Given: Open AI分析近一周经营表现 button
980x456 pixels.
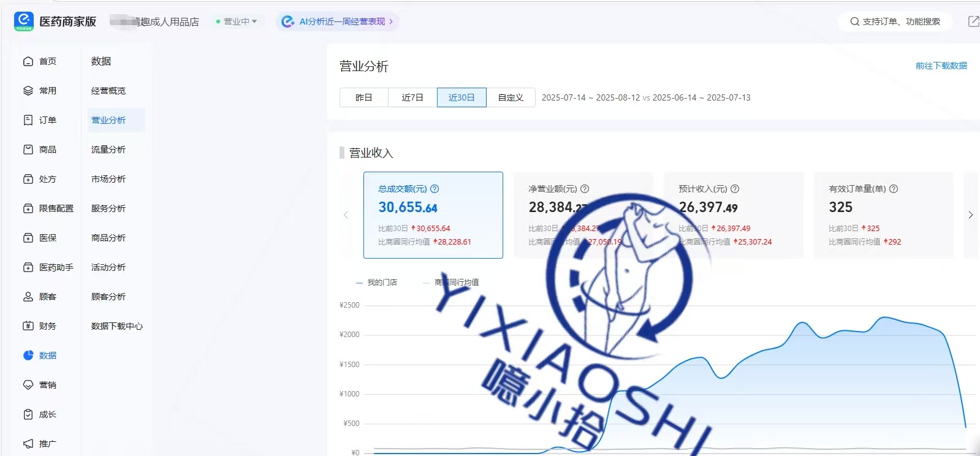Looking at the screenshot, I should coord(338,21).
